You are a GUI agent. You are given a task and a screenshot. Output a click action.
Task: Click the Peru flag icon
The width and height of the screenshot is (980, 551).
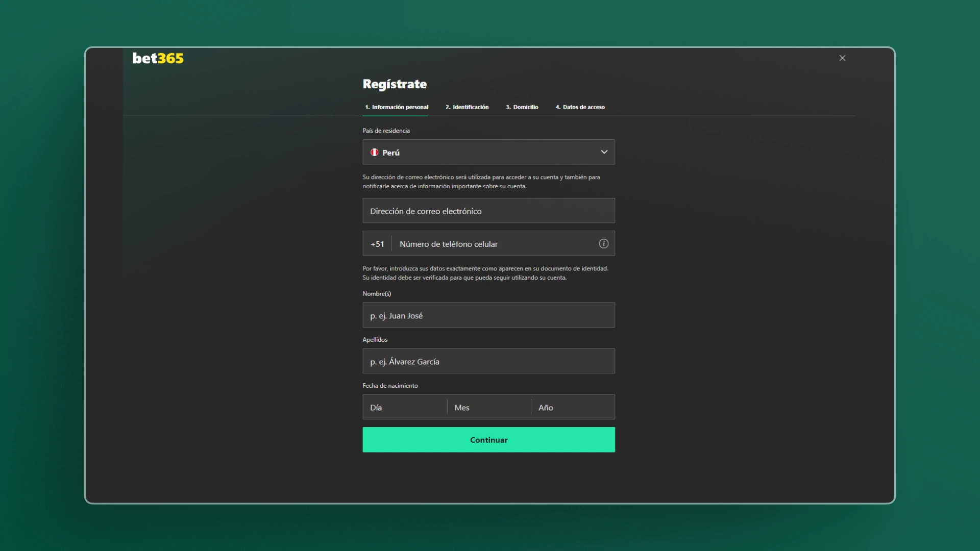(x=375, y=152)
